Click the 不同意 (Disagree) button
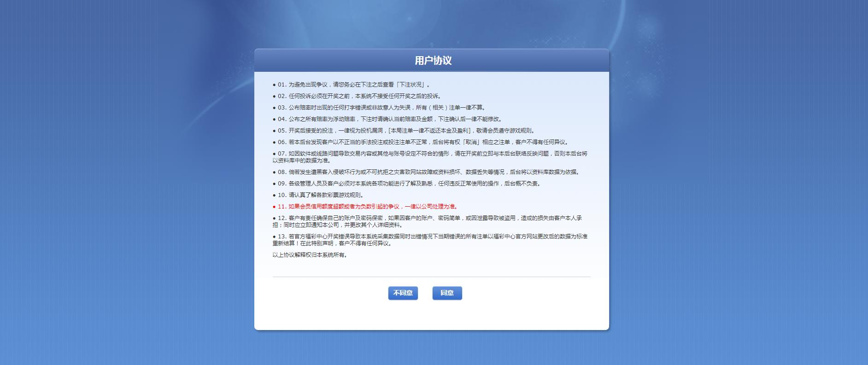Screen dimensions: 868x365 pos(403,293)
